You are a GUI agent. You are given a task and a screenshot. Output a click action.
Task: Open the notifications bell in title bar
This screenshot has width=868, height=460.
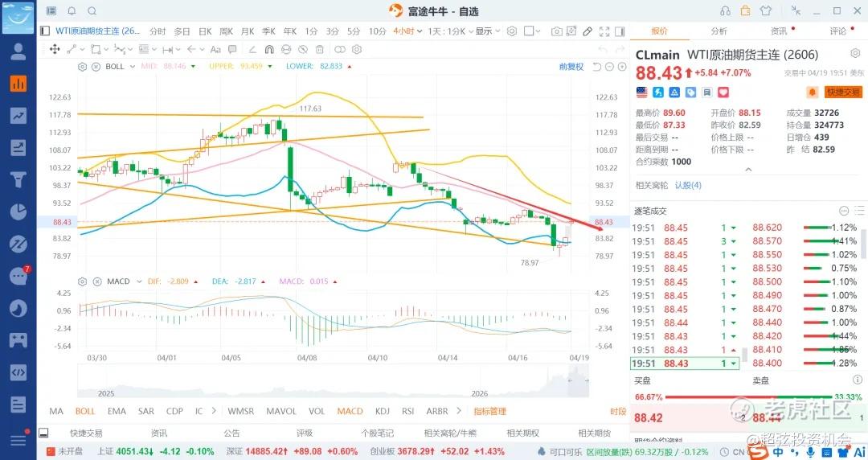pos(72,11)
